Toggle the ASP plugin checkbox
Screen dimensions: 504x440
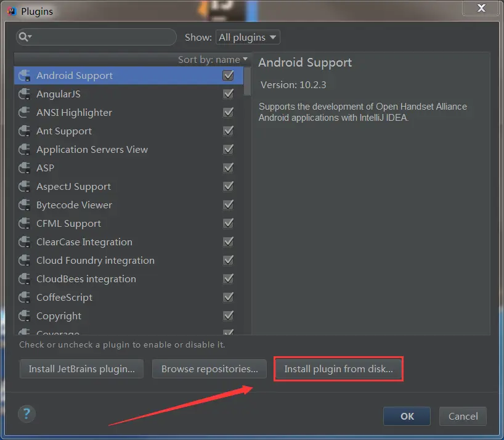click(228, 168)
